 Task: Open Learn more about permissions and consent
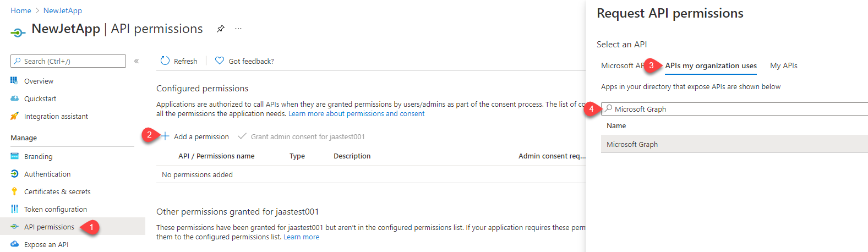pyautogui.click(x=357, y=114)
